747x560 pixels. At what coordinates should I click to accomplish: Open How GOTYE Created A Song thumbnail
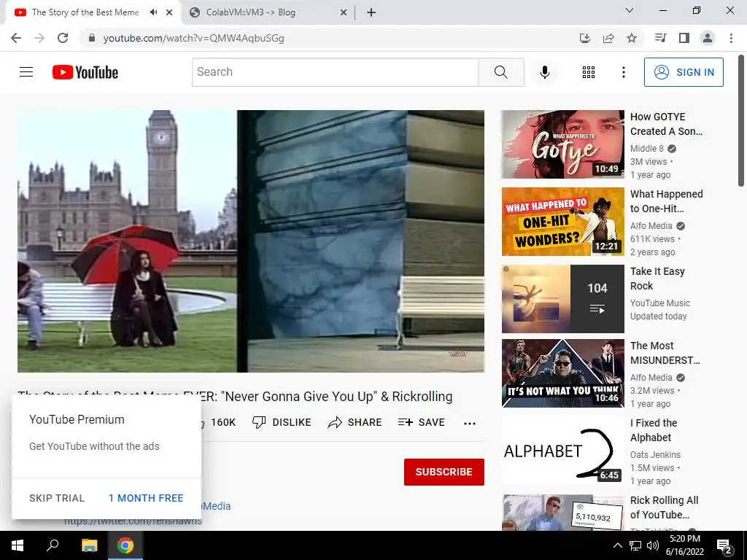(x=562, y=144)
